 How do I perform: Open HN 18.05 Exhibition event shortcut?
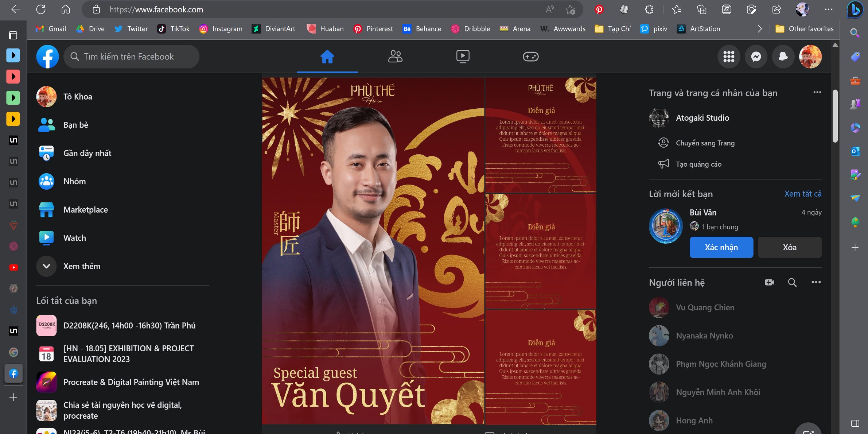122,354
